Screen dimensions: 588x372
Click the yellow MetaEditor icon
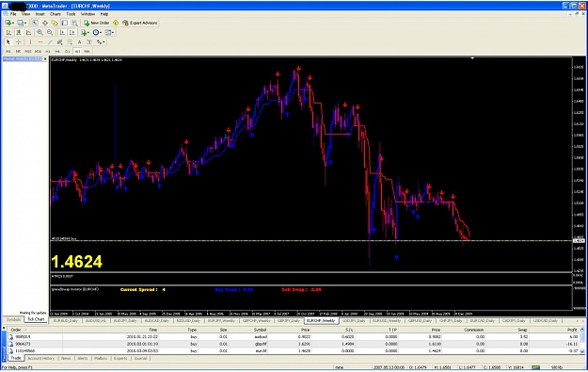tap(116, 23)
